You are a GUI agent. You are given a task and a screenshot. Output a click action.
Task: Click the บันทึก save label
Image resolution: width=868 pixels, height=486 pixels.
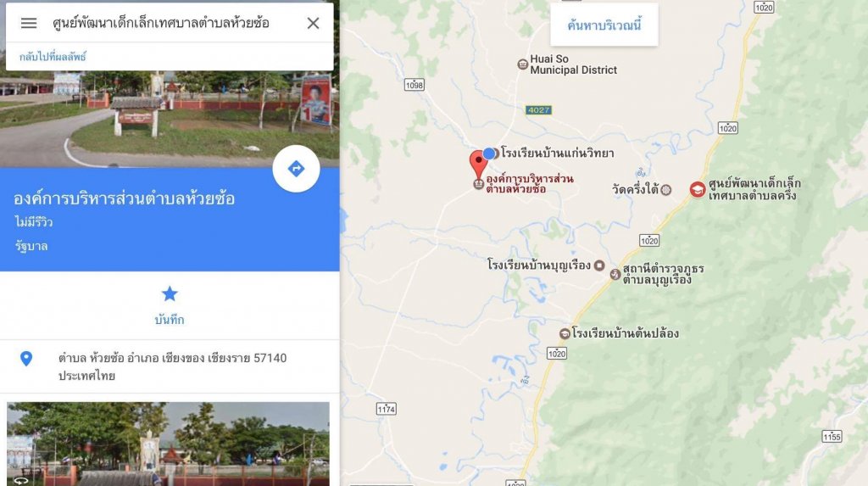coord(170,320)
